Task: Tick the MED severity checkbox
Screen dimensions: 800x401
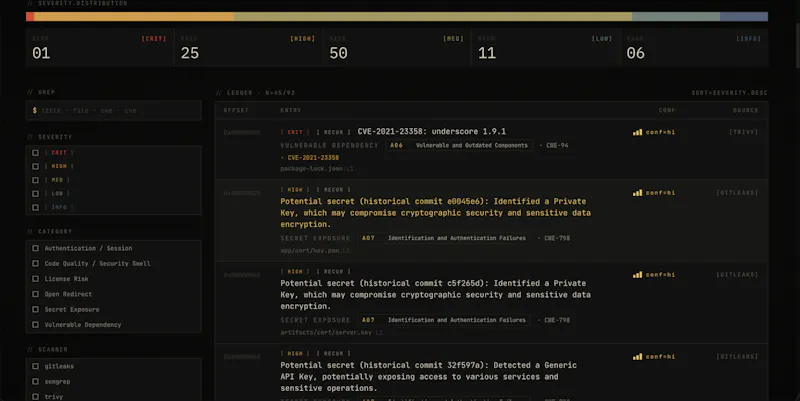Action: click(x=35, y=180)
